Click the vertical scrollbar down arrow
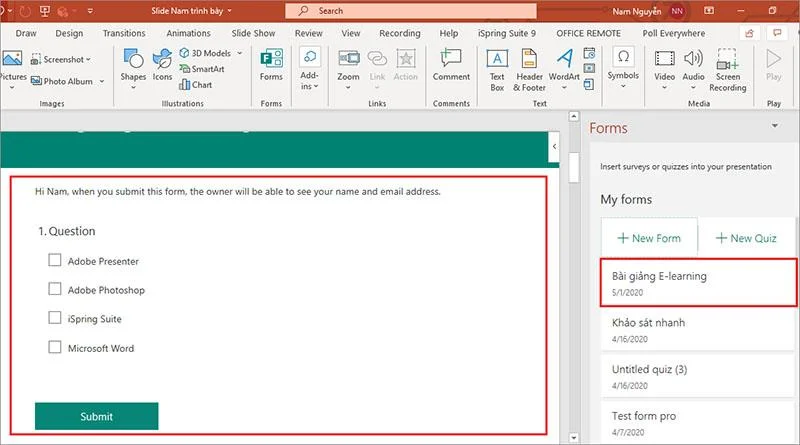 coord(574,437)
